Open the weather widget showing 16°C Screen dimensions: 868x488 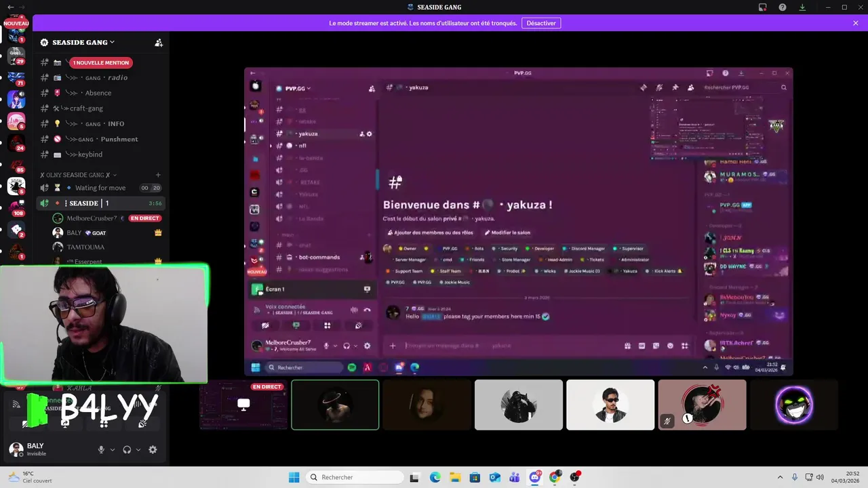(x=28, y=477)
